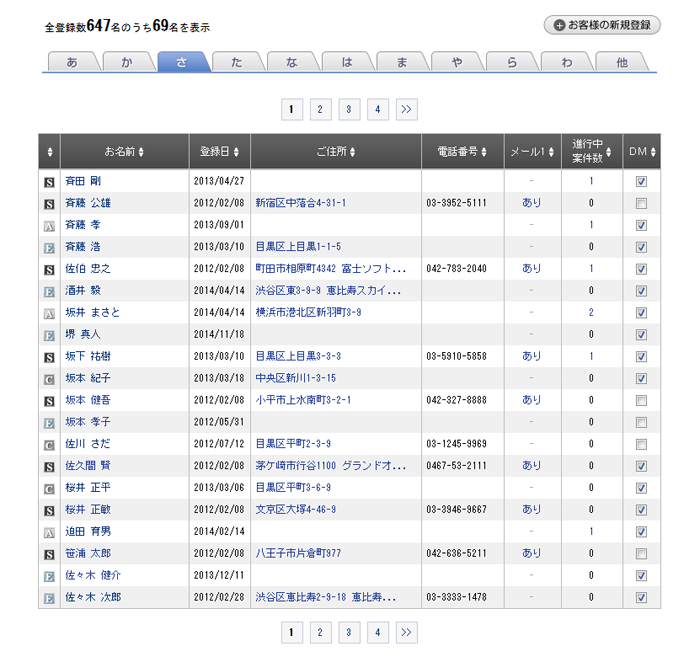The height and width of the screenshot is (657, 700).
Task: Click the S rank icon beside 佐伯 忠之
Action: [x=49, y=270]
